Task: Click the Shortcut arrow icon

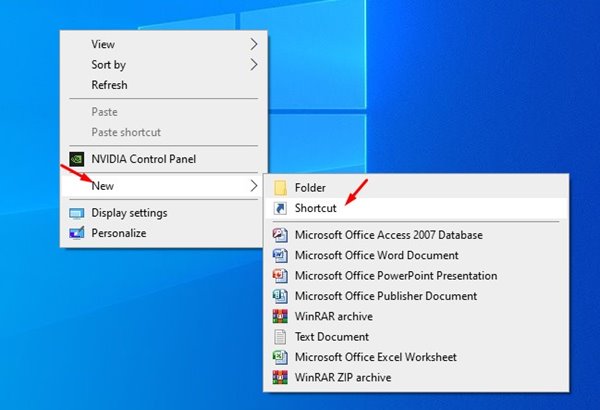Action: pos(279,208)
